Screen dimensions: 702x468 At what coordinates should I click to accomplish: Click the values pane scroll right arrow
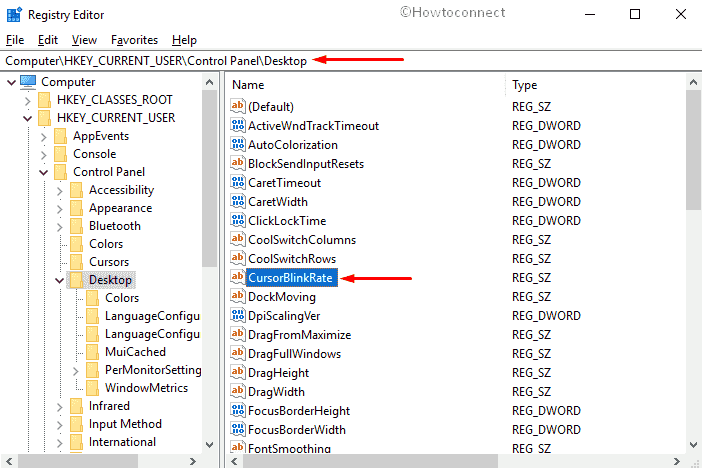pos(676,461)
